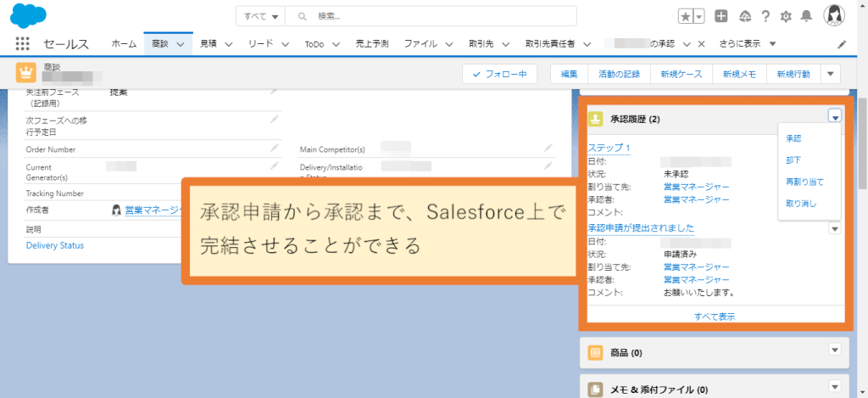
Task: Choose 却下 in the dropdown menu
Action: point(793,160)
